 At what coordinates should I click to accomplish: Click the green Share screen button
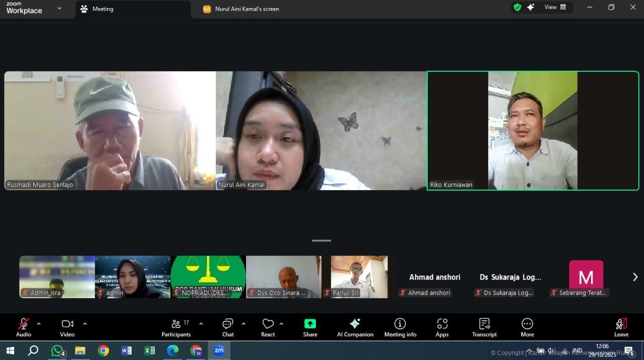click(x=310, y=328)
